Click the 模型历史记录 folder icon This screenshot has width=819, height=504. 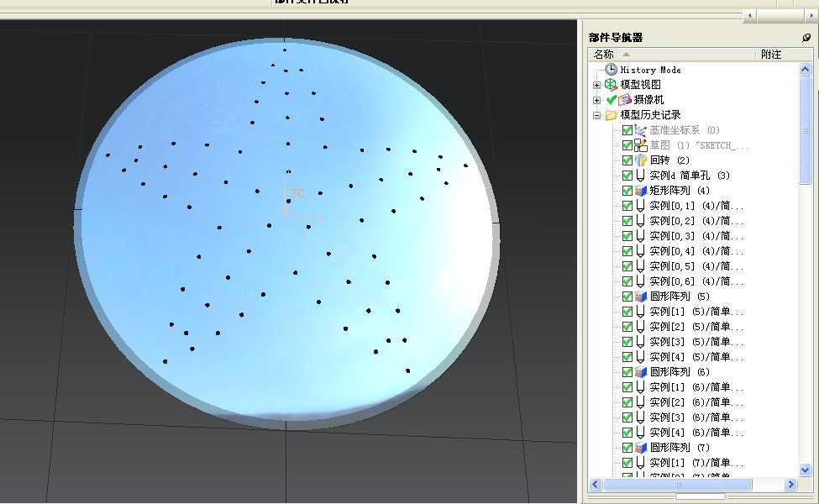(x=612, y=115)
